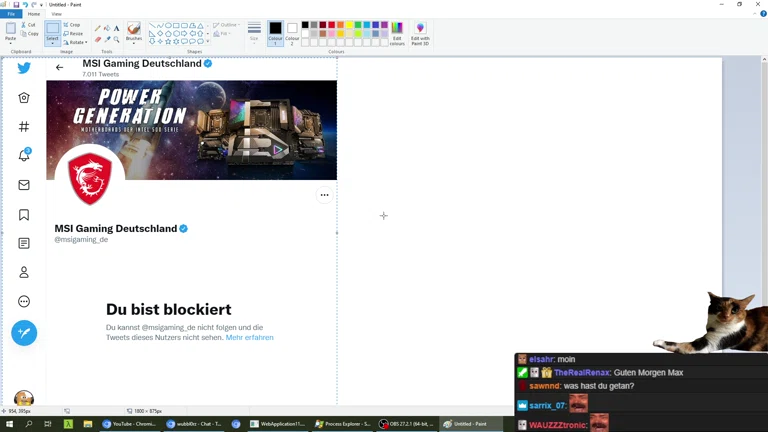This screenshot has height=432, width=768.
Task: Open the Customize Quick Access Toolbar dropdown
Action: pos(41,5)
